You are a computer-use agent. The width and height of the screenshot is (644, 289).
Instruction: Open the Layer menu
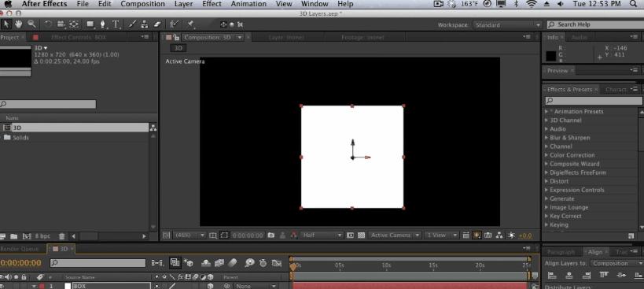point(183,4)
